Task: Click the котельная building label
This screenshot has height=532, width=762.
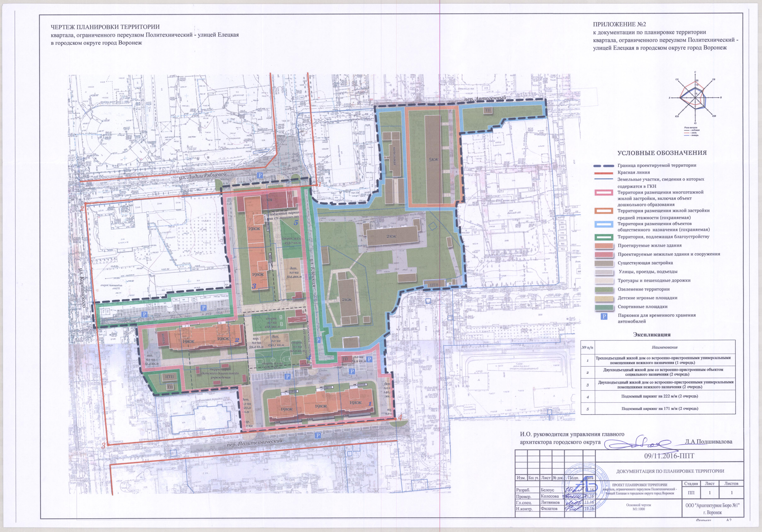Action: [395, 156]
